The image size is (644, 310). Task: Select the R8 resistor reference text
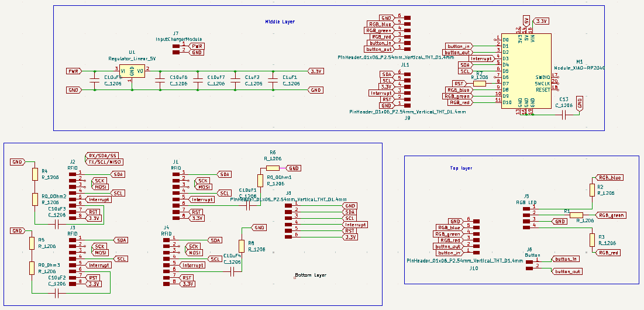pos(251,243)
